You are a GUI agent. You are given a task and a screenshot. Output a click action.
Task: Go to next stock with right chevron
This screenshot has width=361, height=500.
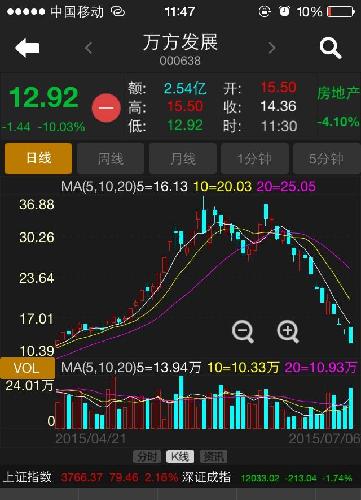pos(272,48)
